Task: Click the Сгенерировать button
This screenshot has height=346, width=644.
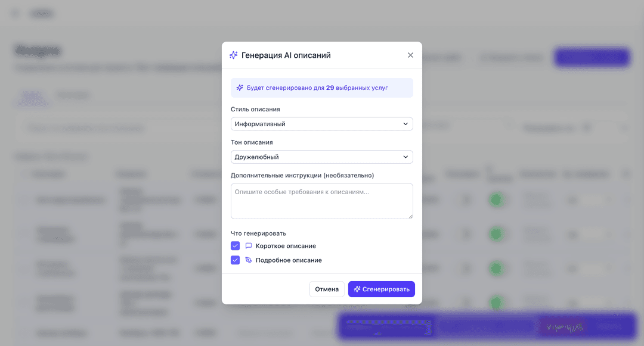Action: [x=381, y=289]
